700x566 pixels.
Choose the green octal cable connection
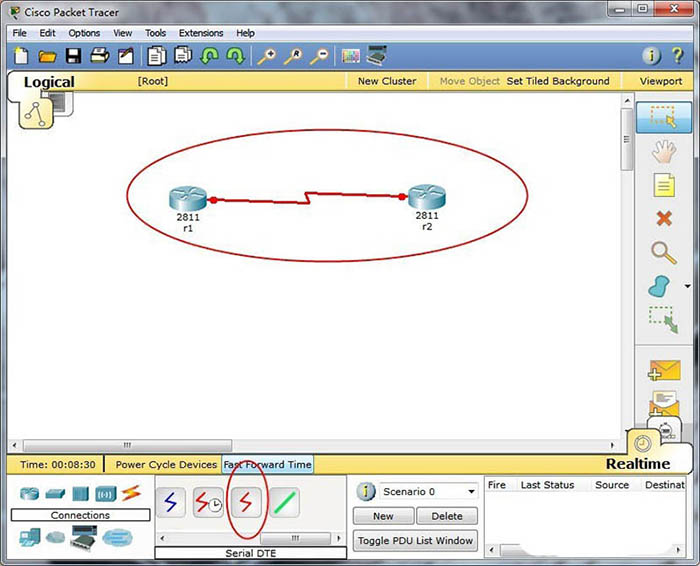[x=284, y=503]
